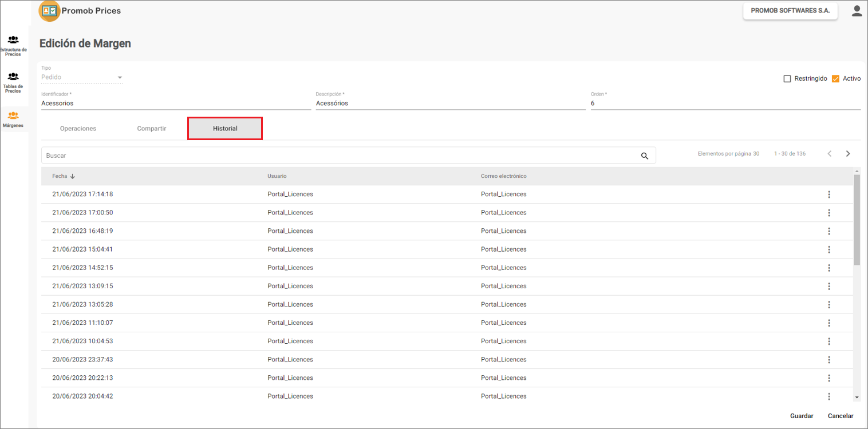Open the Promob Prices logo icon

[x=49, y=11]
